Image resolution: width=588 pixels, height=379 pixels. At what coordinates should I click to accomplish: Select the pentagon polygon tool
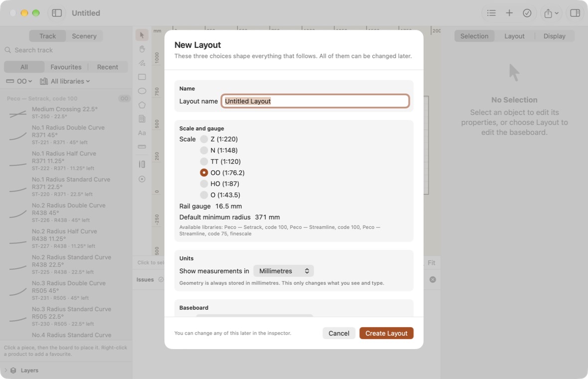click(142, 105)
